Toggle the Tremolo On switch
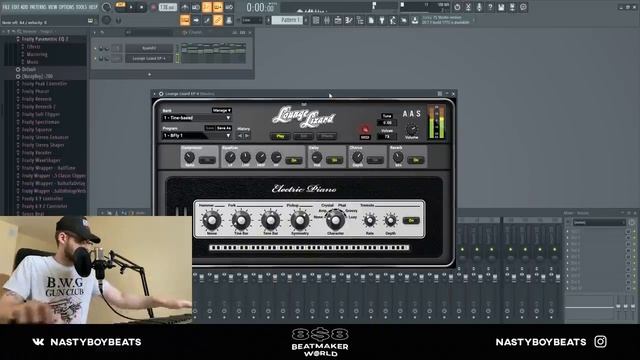This screenshot has height=360, width=640. pyautogui.click(x=411, y=220)
